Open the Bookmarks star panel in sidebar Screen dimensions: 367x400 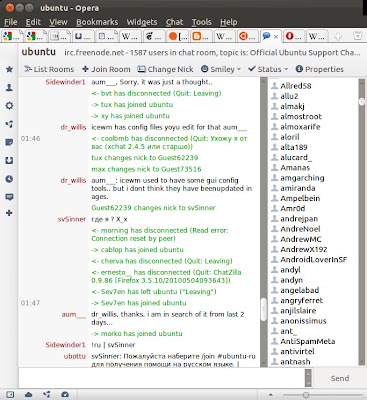[9, 69]
